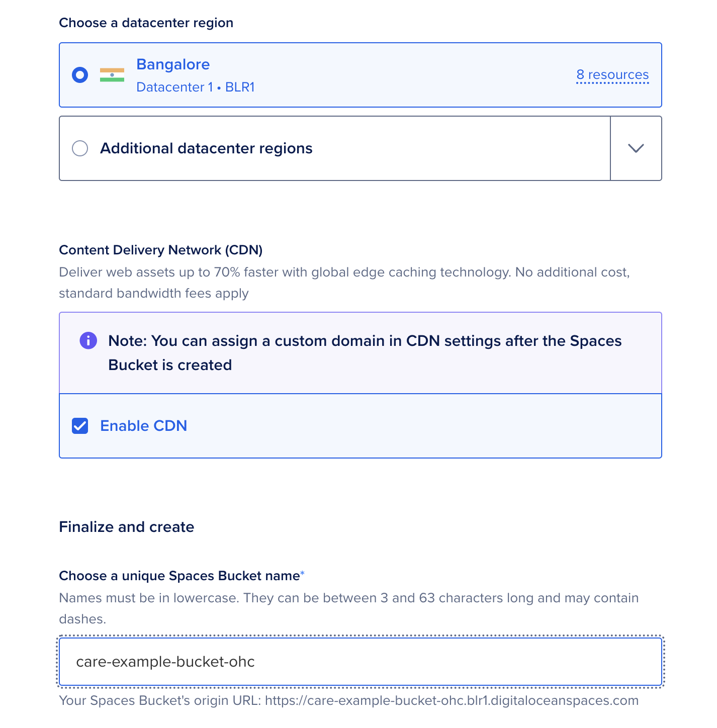717x728 pixels.
Task: Click the "Datacenter 1 • BLR1" subtitle
Action: [196, 87]
